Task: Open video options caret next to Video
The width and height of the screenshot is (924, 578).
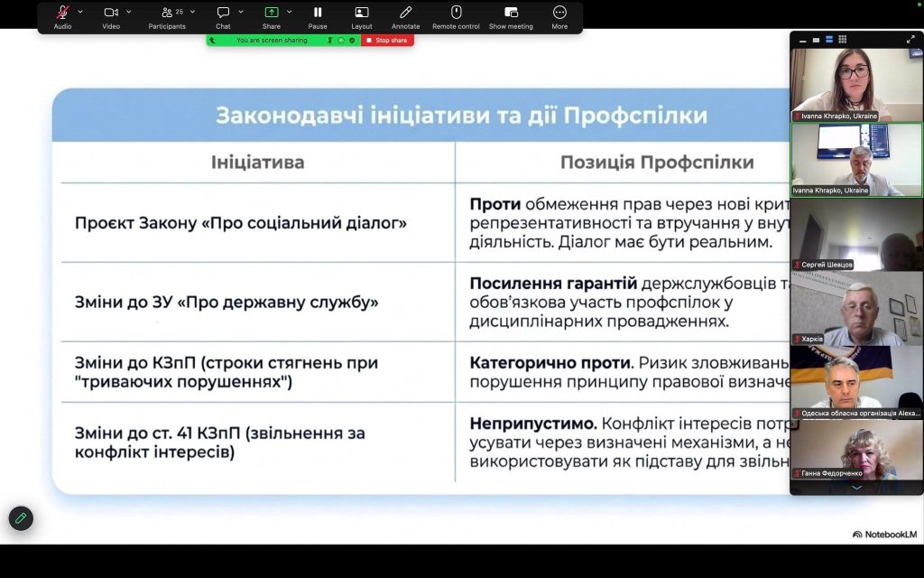Action: click(x=129, y=12)
